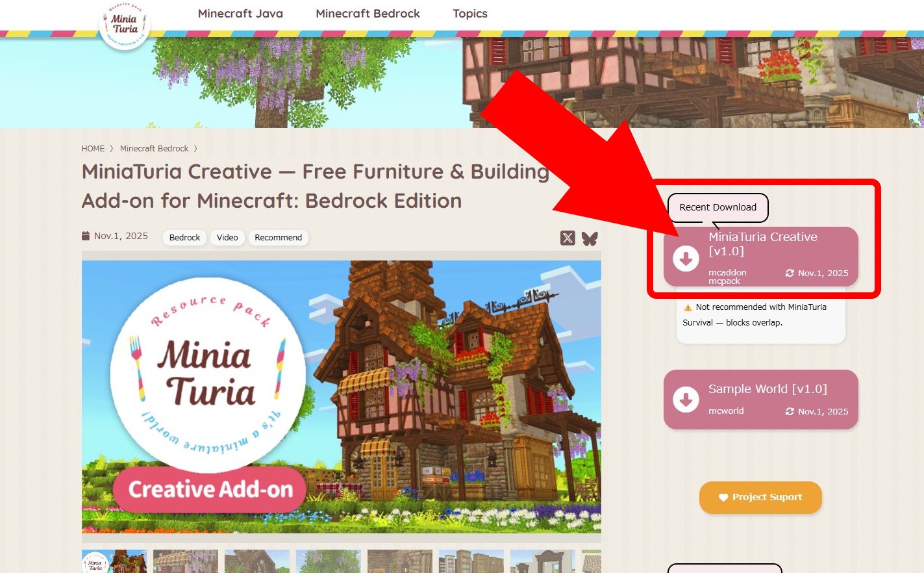Download the Sample World [v1.0] mcworld
The width and height of the screenshot is (924, 573).
pyautogui.click(x=761, y=400)
